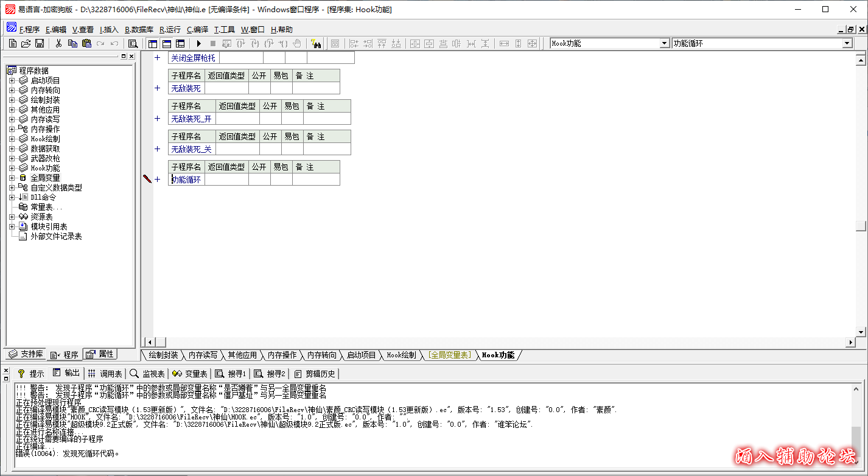
Task: Select the 支持库 panel tab
Action: click(26, 354)
